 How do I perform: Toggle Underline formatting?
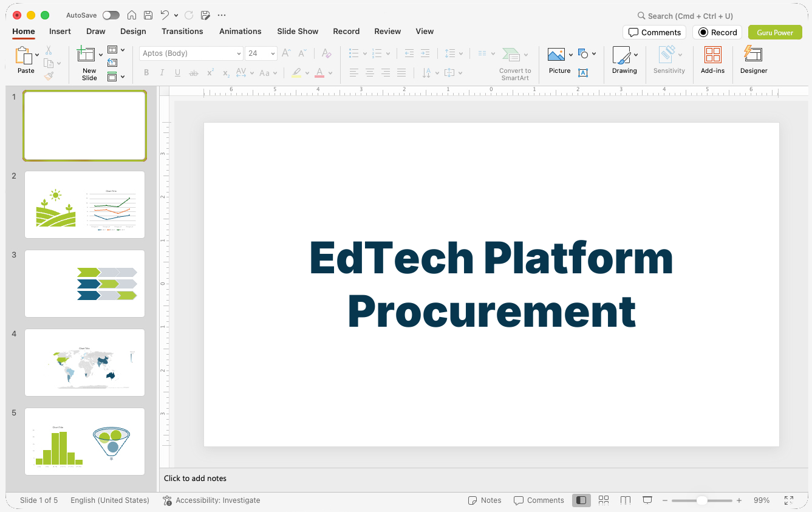point(178,73)
